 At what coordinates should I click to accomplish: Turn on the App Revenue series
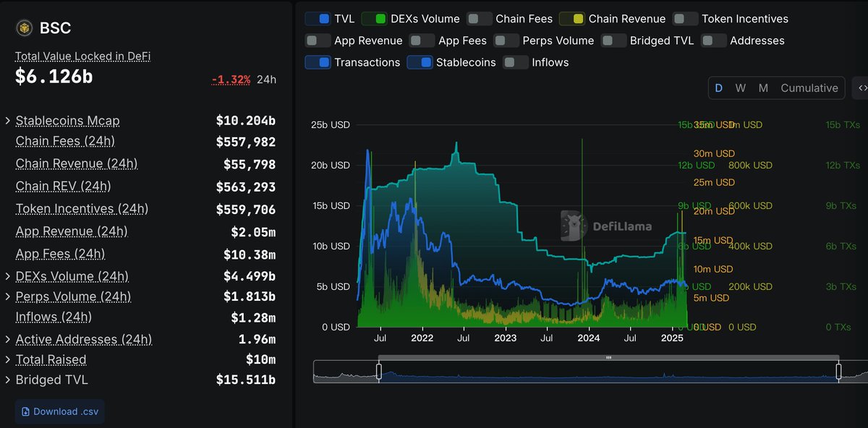pyautogui.click(x=318, y=40)
